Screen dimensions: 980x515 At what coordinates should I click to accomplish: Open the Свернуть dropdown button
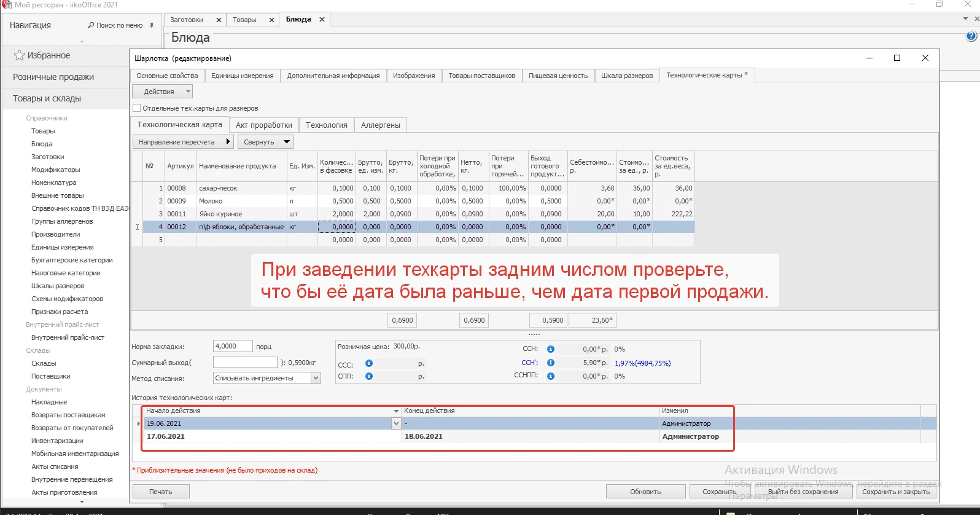(x=265, y=142)
